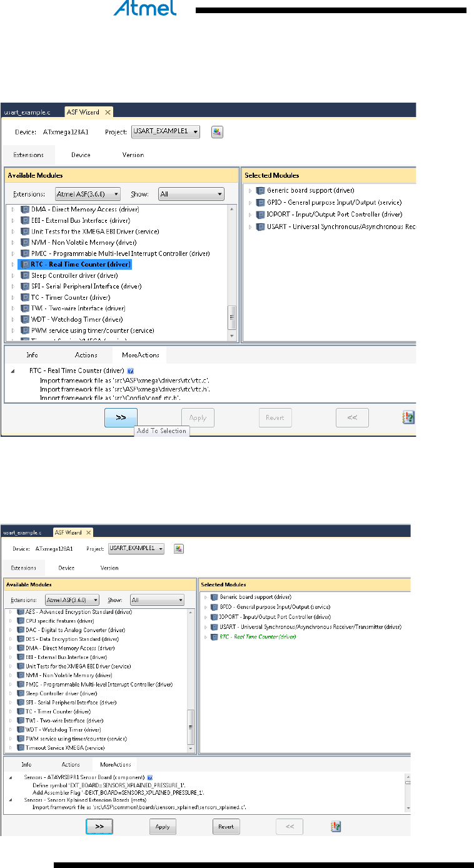Expand the blue-highlighted RTC module row arrow
This screenshot has height=868, width=474.
(13, 265)
